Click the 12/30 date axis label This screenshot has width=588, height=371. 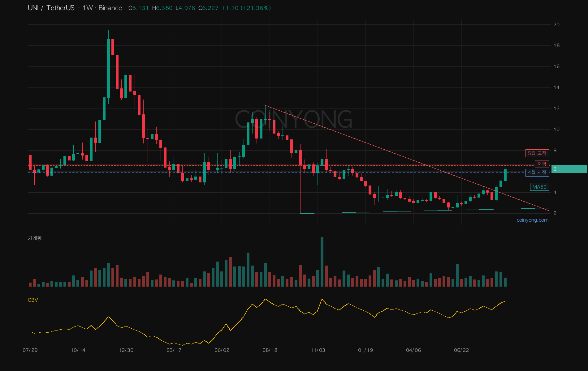tap(126, 350)
